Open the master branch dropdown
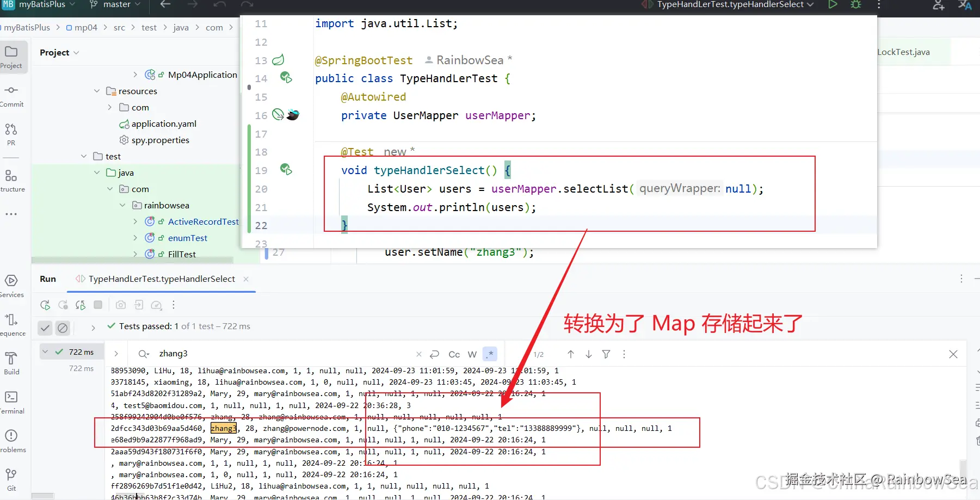 click(x=115, y=4)
